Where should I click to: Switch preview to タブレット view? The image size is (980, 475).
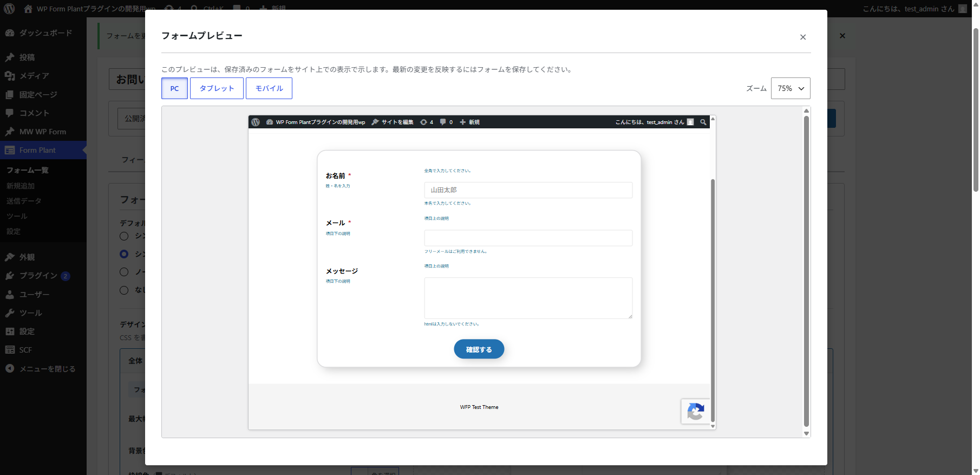tap(217, 88)
